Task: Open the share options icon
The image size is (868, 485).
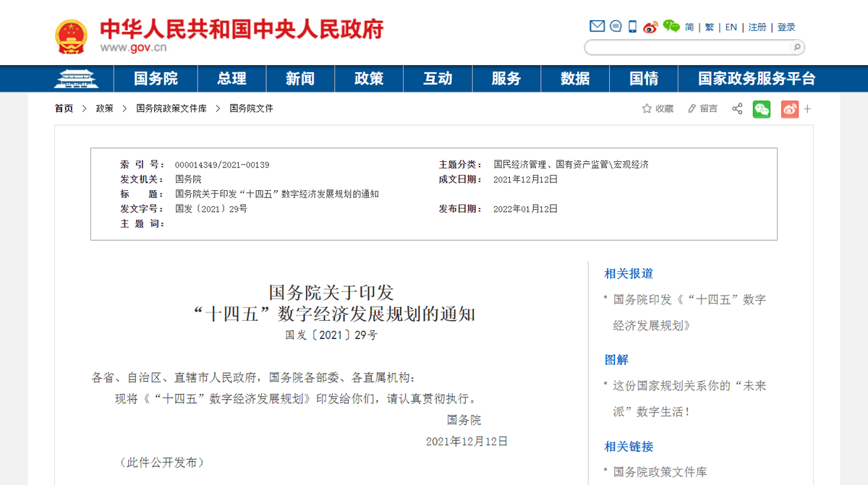Action: coord(736,108)
